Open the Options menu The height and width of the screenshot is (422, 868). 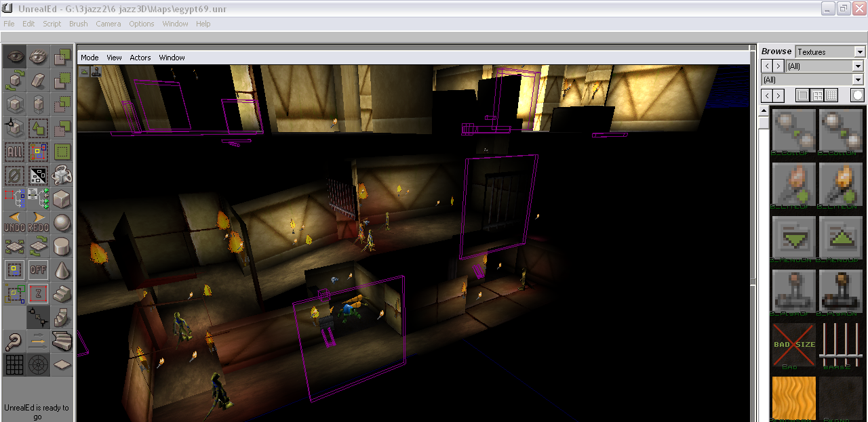pos(142,24)
